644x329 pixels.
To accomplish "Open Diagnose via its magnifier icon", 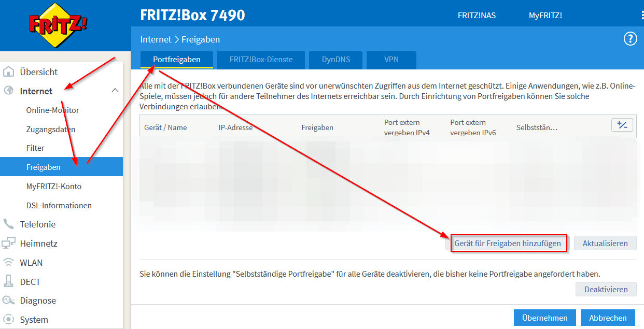I will coord(9,300).
